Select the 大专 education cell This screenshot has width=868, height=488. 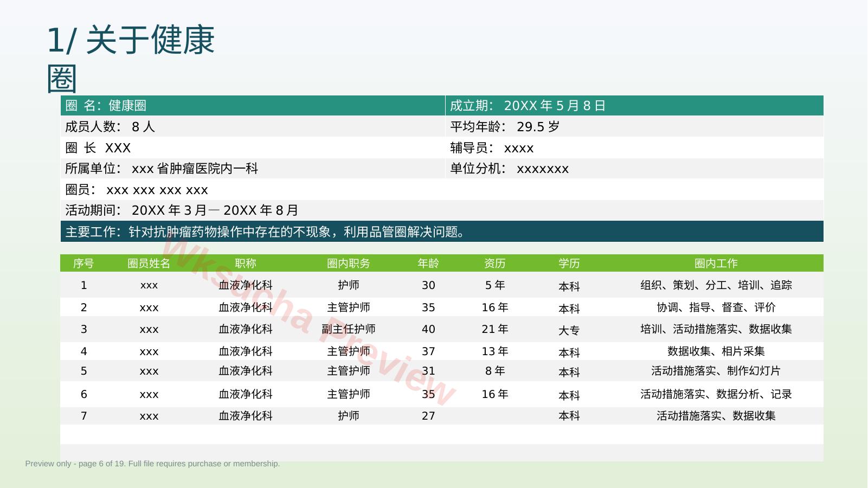click(x=569, y=330)
